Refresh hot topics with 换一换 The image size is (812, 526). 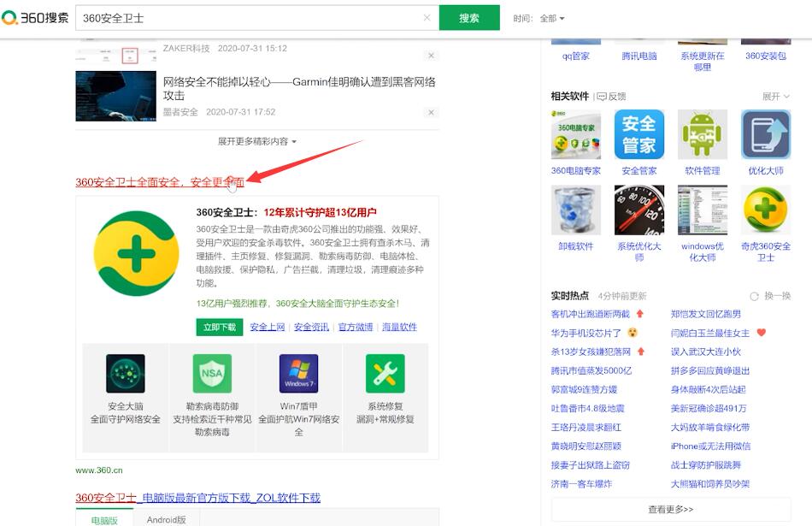(771, 296)
